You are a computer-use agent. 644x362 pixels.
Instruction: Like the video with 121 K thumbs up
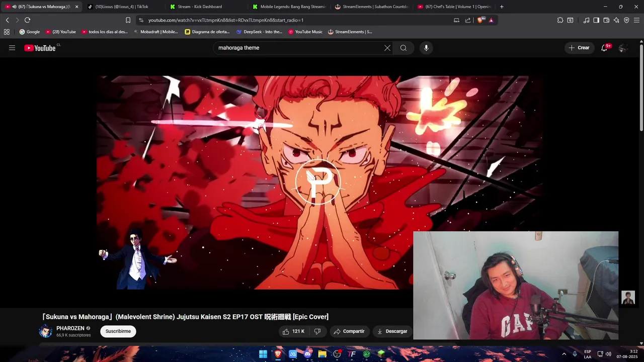(x=294, y=331)
